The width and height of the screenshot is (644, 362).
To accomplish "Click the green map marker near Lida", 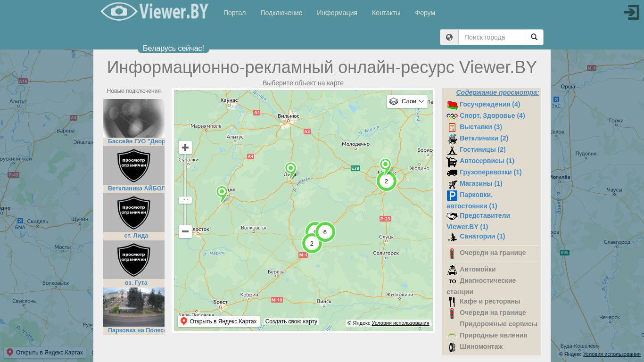I will pos(290,169).
